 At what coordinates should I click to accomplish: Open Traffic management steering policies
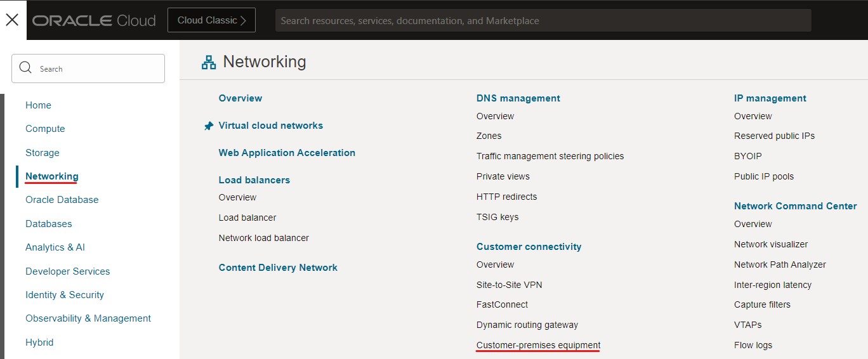[x=550, y=156]
